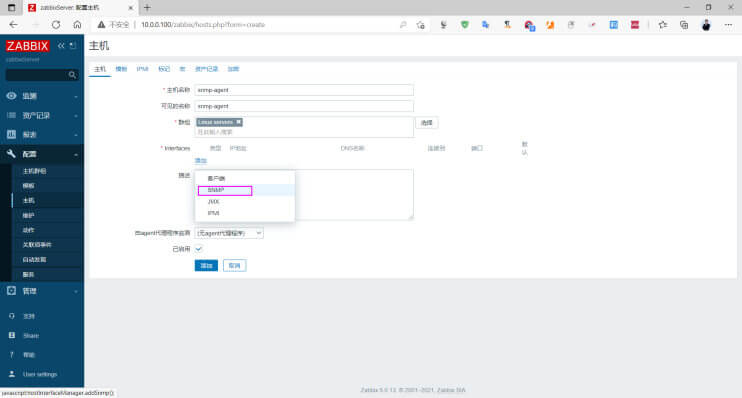Click the not-secure warning triangle icon
Screen dimensions: 742x398
point(101,25)
